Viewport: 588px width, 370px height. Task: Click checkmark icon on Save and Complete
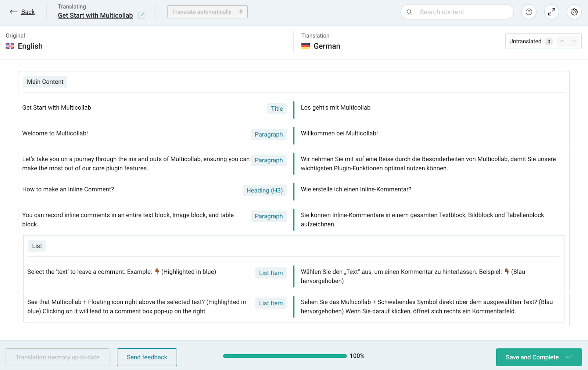(569, 357)
